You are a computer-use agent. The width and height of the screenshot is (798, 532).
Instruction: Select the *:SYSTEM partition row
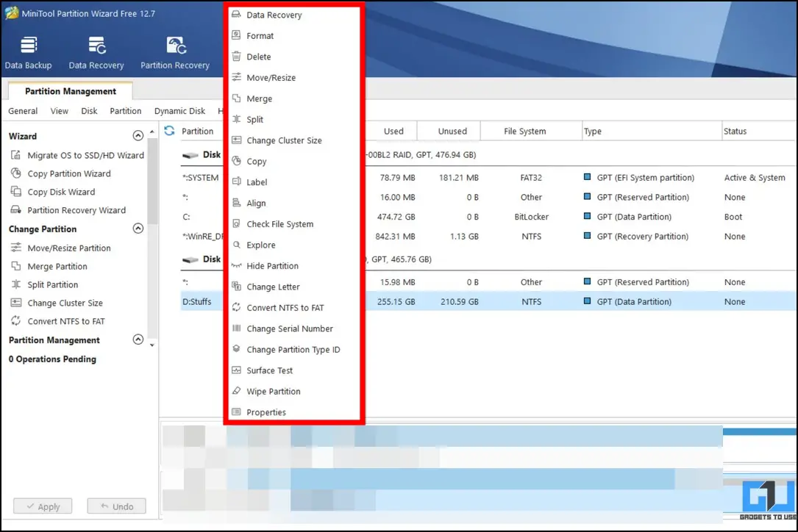point(488,178)
